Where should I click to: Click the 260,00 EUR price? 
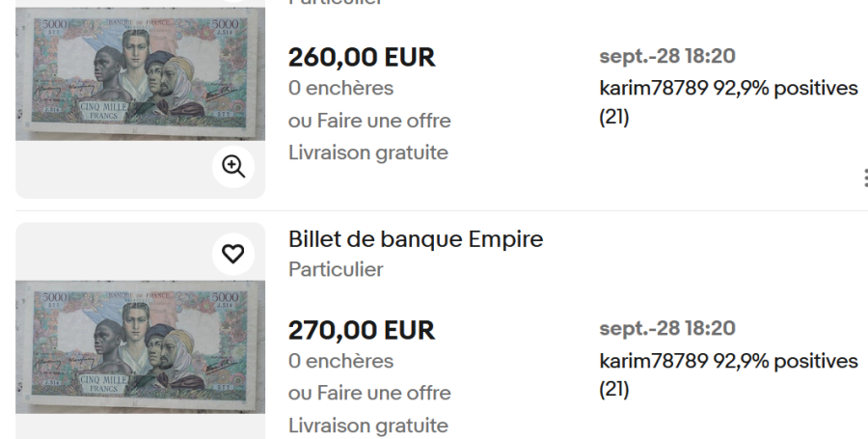[362, 58]
